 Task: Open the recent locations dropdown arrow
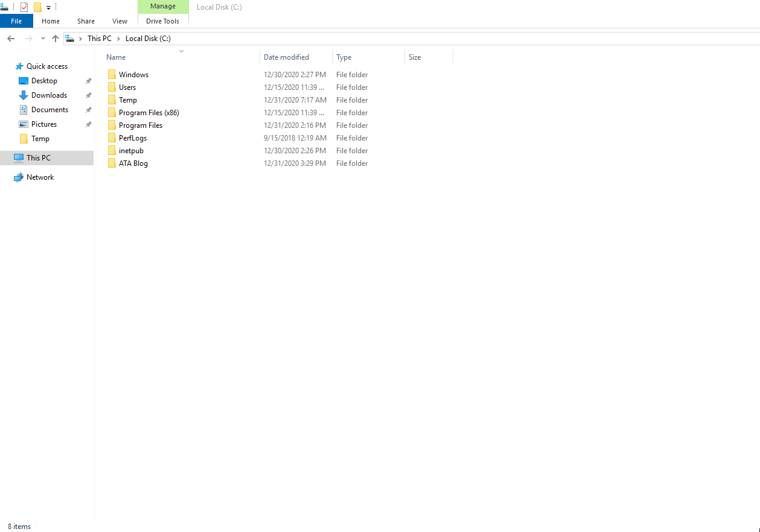42,38
